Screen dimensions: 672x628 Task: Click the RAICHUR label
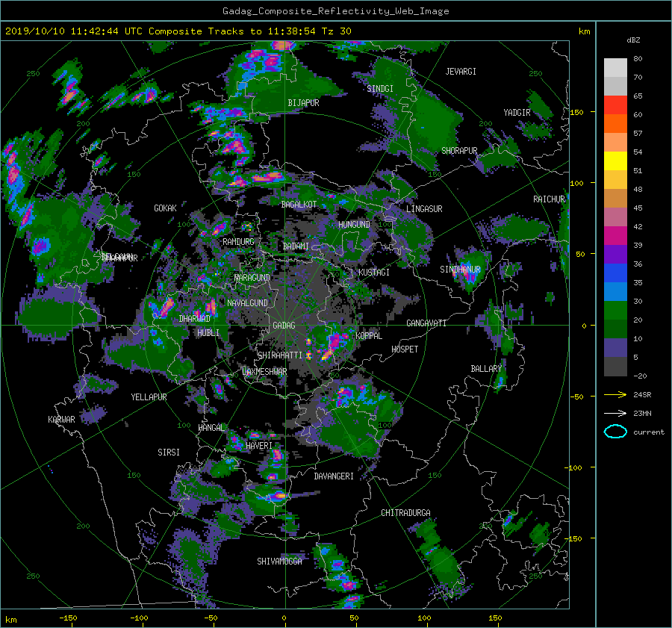tap(549, 199)
